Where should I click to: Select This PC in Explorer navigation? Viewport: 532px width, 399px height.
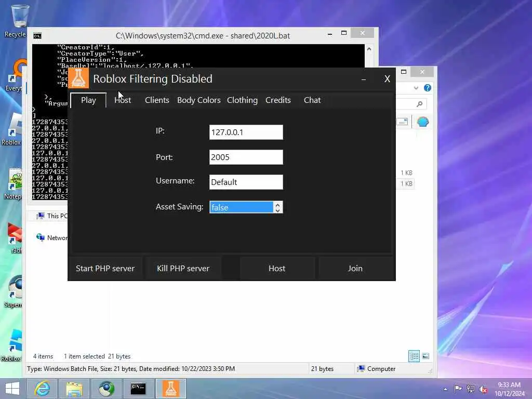(52, 216)
